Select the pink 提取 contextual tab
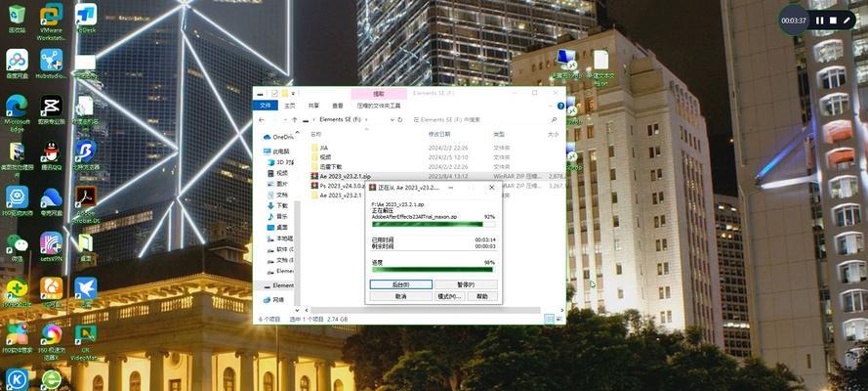Image resolution: width=868 pixels, height=391 pixels. (x=379, y=94)
